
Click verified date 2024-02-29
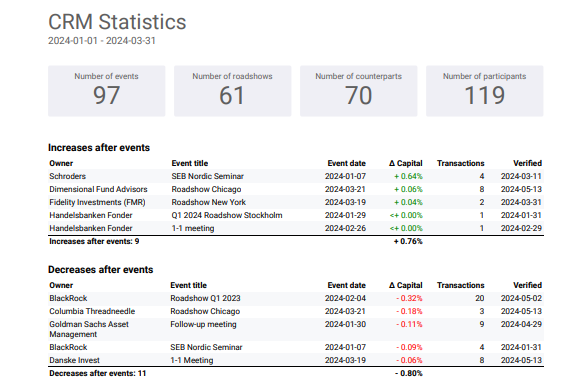click(521, 228)
